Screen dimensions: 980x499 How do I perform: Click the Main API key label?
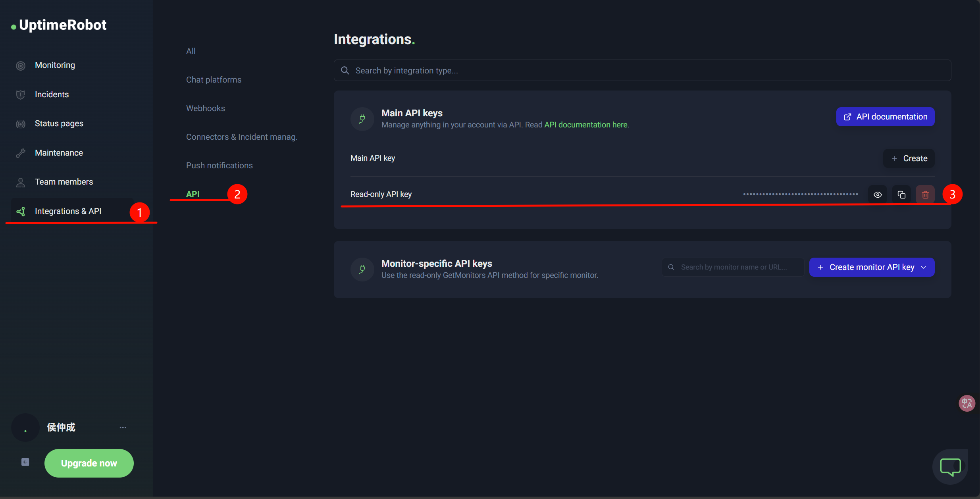point(372,158)
